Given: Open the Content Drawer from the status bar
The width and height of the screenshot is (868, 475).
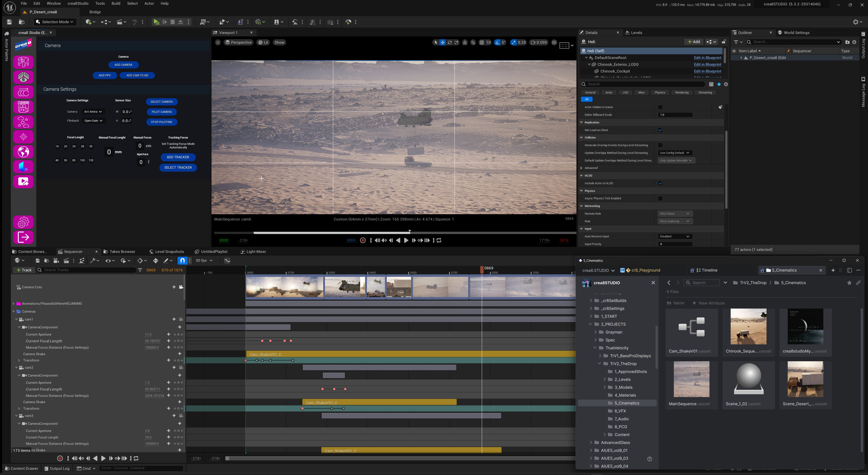Looking at the screenshot, I should click(x=21, y=468).
